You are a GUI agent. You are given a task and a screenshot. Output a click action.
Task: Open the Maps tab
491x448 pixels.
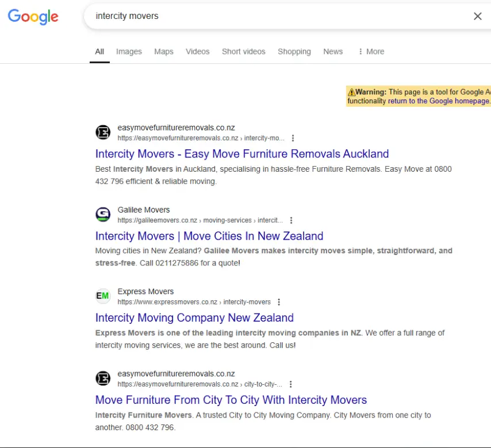tap(164, 52)
